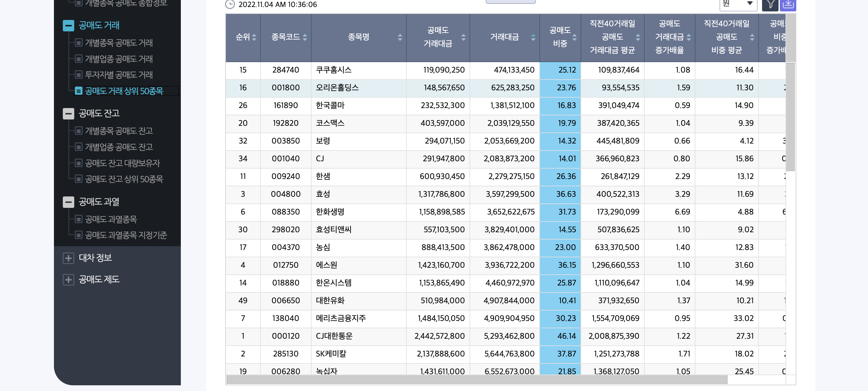This screenshot has width=868, height=391.
Task: Select 공매도 거래 상위 50종목 menu item
Action: (x=124, y=91)
